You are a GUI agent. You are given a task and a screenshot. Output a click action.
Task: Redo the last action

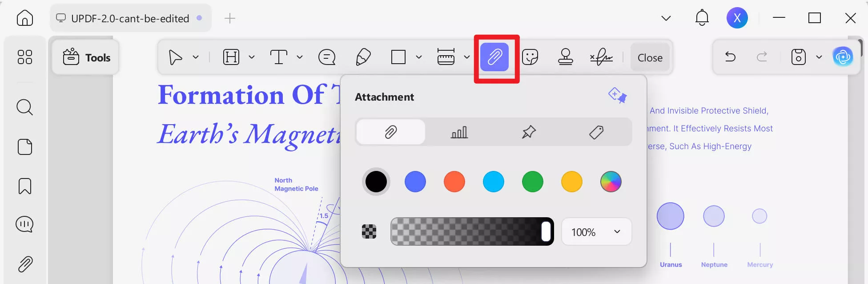[x=762, y=57]
